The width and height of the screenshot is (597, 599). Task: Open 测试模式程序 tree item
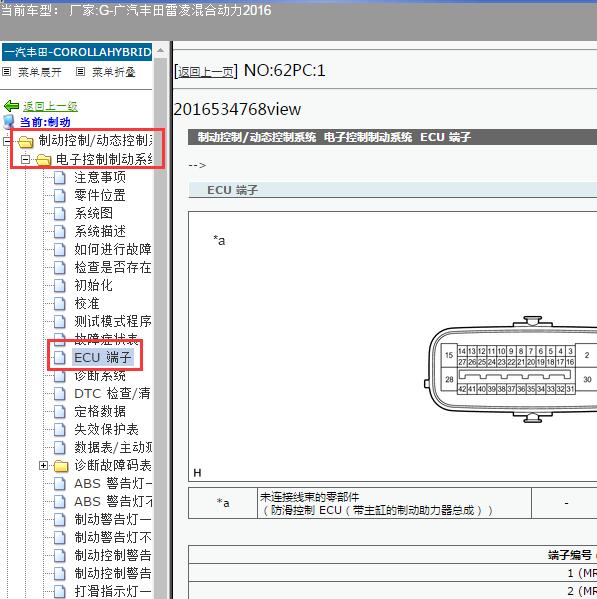pyautogui.click(x=113, y=321)
